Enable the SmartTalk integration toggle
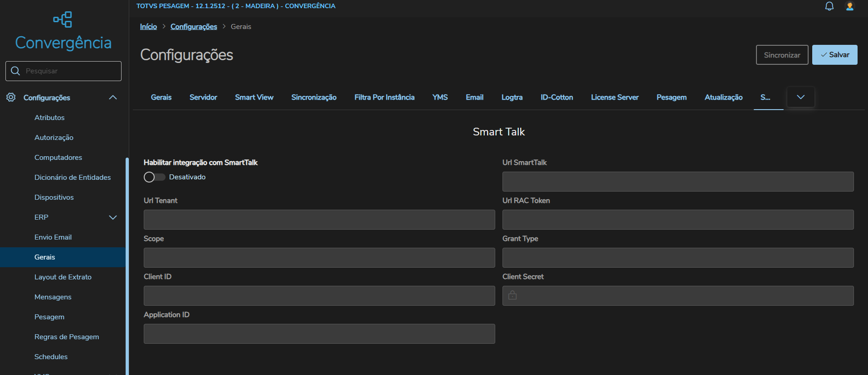868x375 pixels. 154,177
